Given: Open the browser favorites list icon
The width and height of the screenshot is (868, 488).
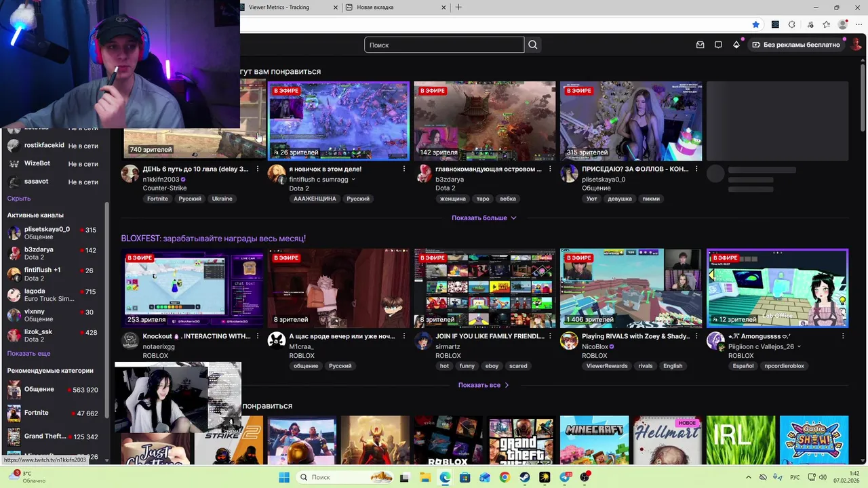Looking at the screenshot, I should 826,25.
